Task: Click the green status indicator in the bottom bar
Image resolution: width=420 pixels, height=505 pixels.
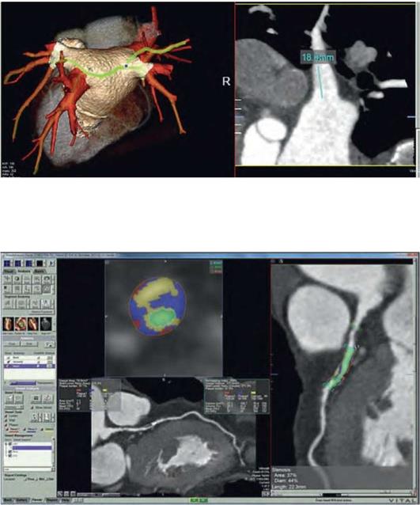Action: click(199, 500)
